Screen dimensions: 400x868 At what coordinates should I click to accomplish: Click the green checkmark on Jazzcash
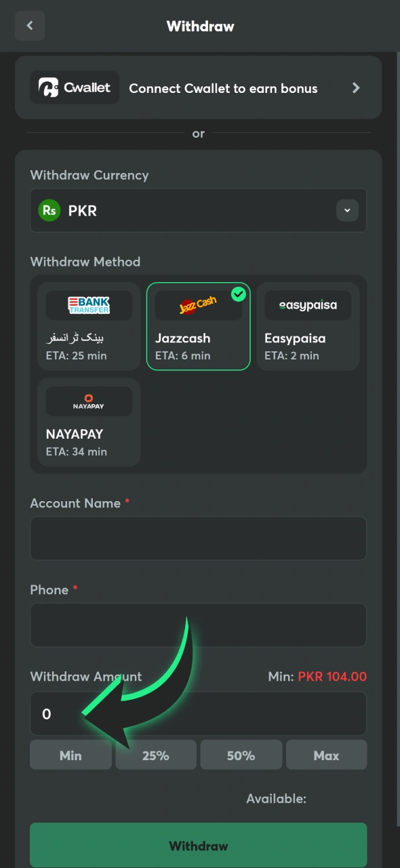click(x=238, y=294)
